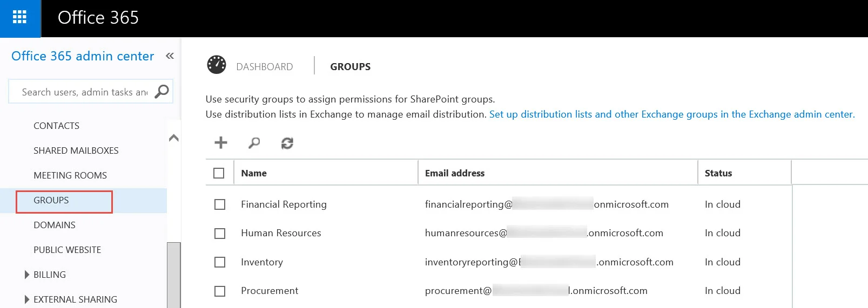Click the dashboard gauge icon
The height and width of the screenshot is (308, 868).
point(217,65)
